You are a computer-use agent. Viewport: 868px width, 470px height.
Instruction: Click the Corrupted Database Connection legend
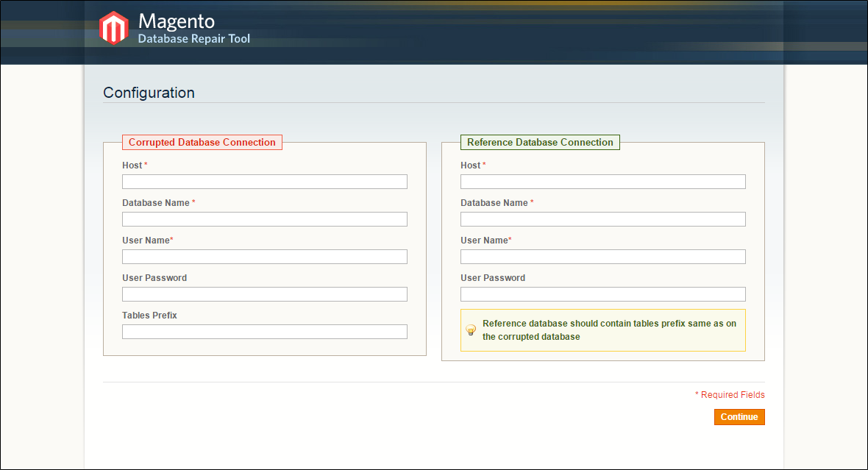(x=202, y=142)
